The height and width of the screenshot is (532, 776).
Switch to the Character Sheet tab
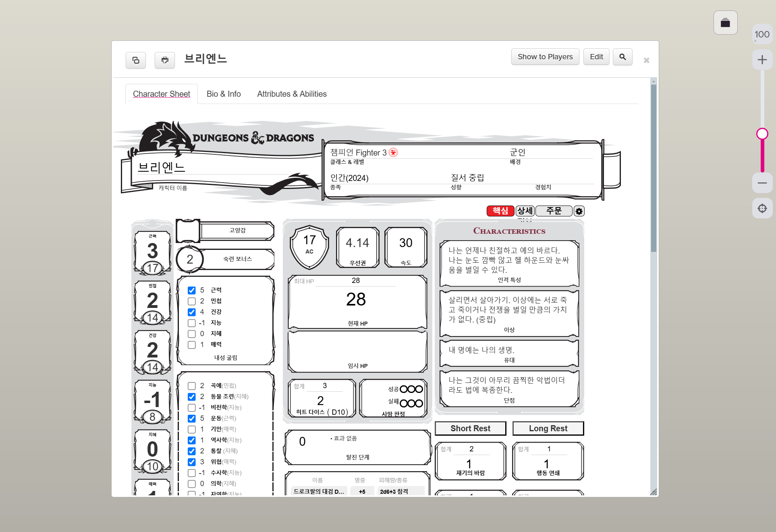click(x=162, y=94)
